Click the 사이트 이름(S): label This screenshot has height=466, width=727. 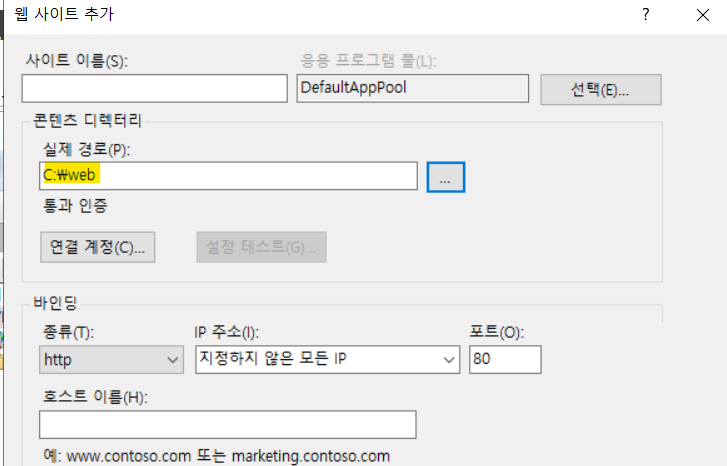pyautogui.click(x=77, y=61)
